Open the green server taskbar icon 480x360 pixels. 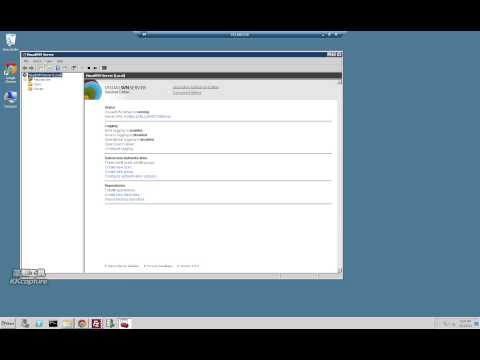[x=110, y=323]
